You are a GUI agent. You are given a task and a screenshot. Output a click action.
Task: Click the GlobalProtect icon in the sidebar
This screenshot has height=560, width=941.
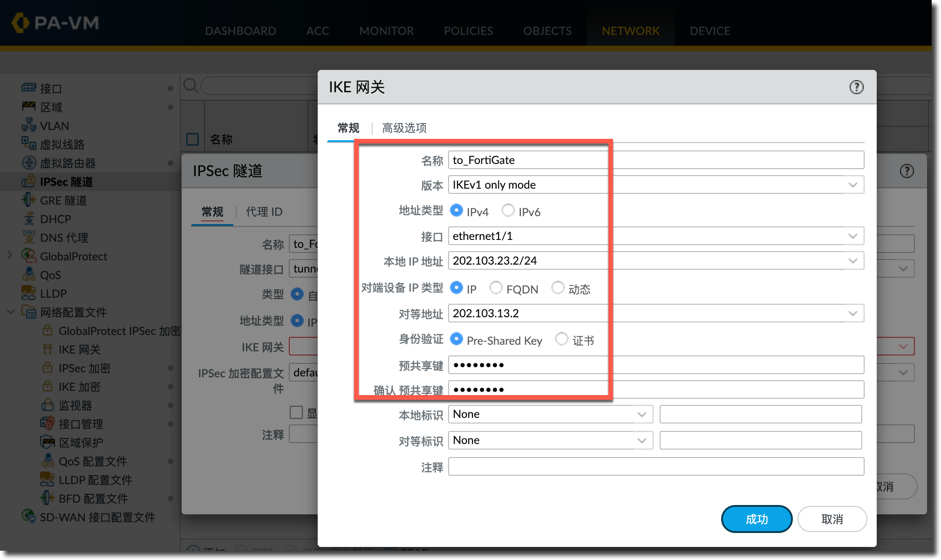[28, 256]
